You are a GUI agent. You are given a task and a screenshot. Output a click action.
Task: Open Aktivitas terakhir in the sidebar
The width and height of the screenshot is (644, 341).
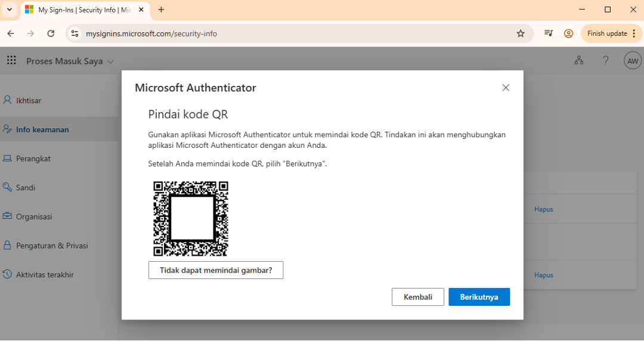click(45, 274)
